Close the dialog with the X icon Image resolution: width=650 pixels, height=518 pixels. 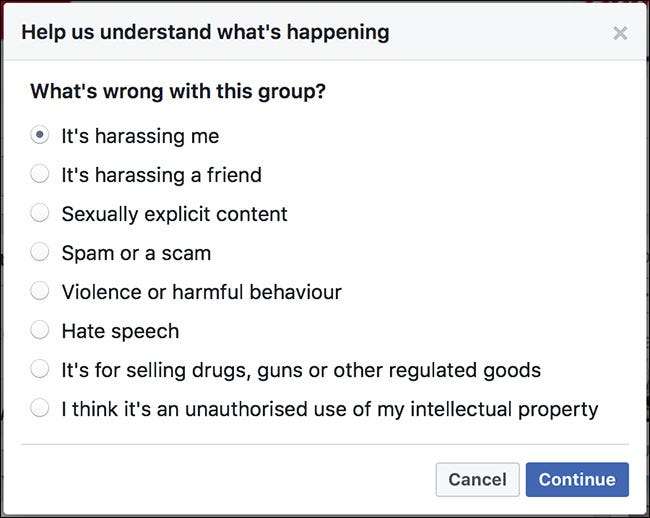point(620,33)
